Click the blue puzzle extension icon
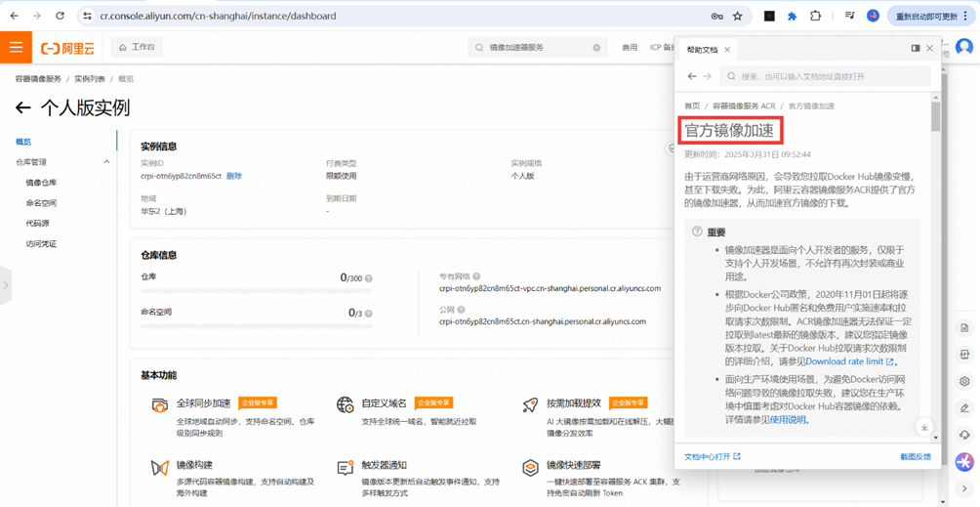The height and width of the screenshot is (507, 980). pos(792,17)
